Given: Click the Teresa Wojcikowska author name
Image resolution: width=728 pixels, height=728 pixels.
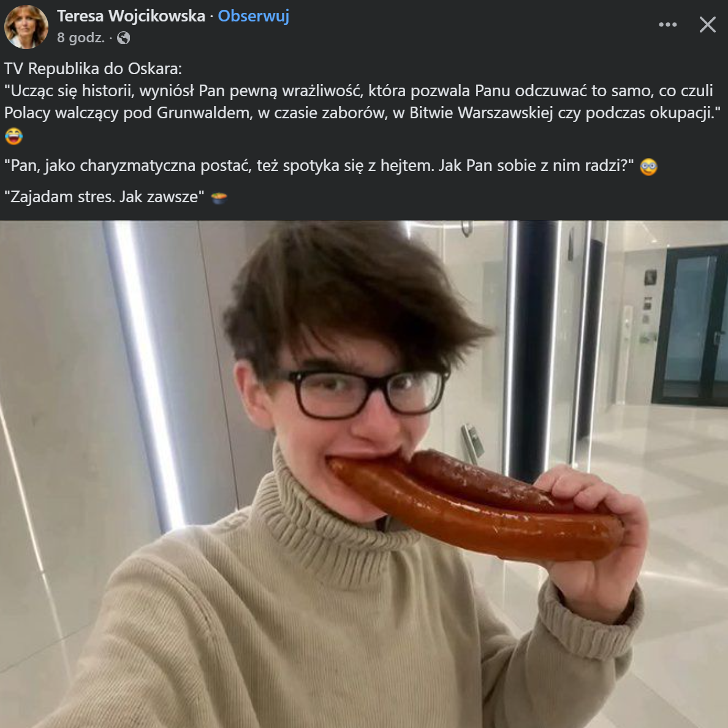Looking at the screenshot, I should click(x=131, y=16).
